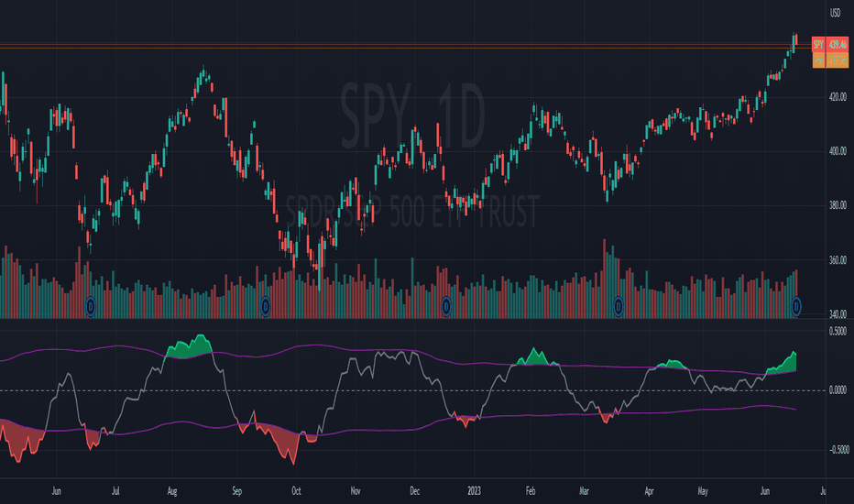854x504 pixels.
Task: Select the Apr label on the time axis
Action: (649, 491)
